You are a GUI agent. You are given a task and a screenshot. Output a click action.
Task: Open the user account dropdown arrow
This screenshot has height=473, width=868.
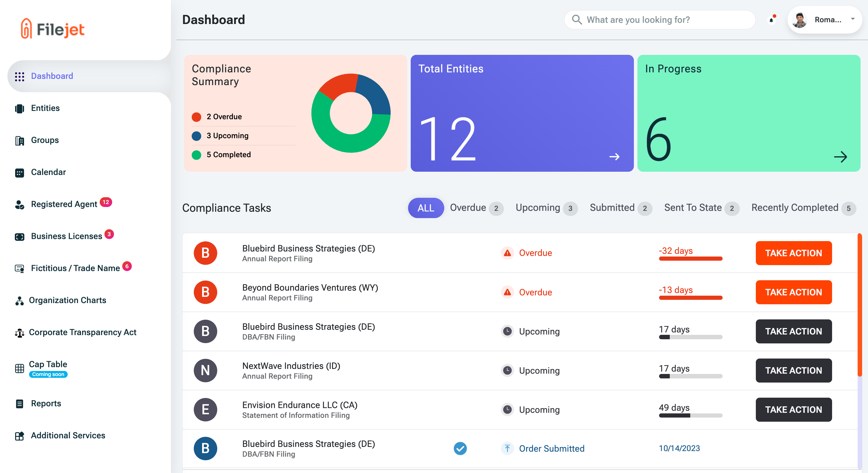[x=853, y=19]
